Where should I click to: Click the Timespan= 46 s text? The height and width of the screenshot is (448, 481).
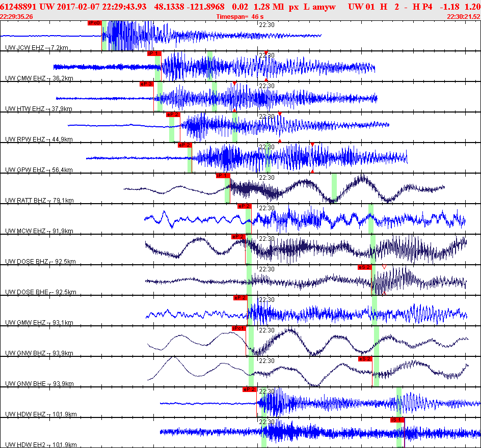[240, 17]
